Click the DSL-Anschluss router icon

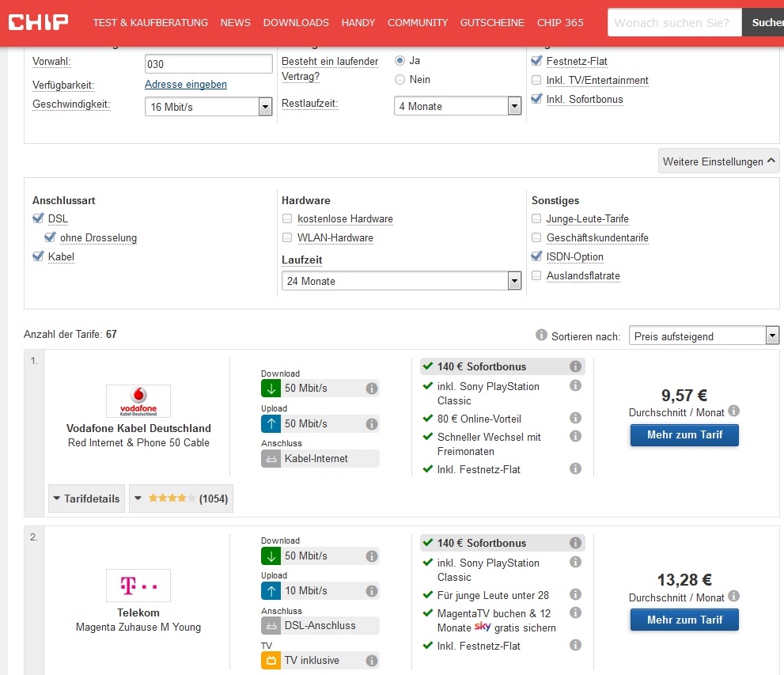(x=271, y=625)
